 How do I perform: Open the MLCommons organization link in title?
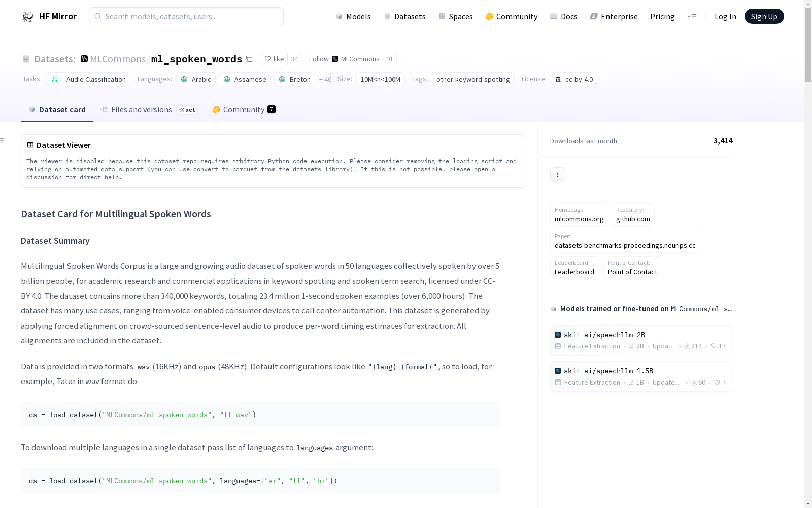(x=118, y=59)
